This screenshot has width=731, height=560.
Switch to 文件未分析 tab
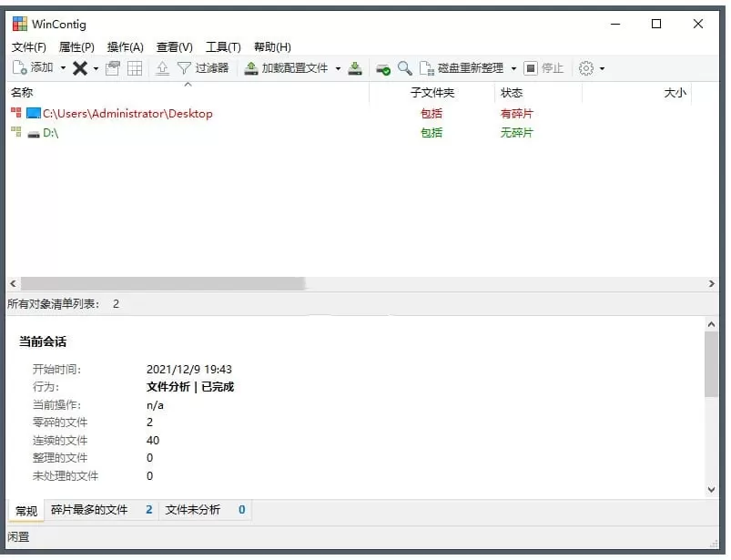click(205, 510)
